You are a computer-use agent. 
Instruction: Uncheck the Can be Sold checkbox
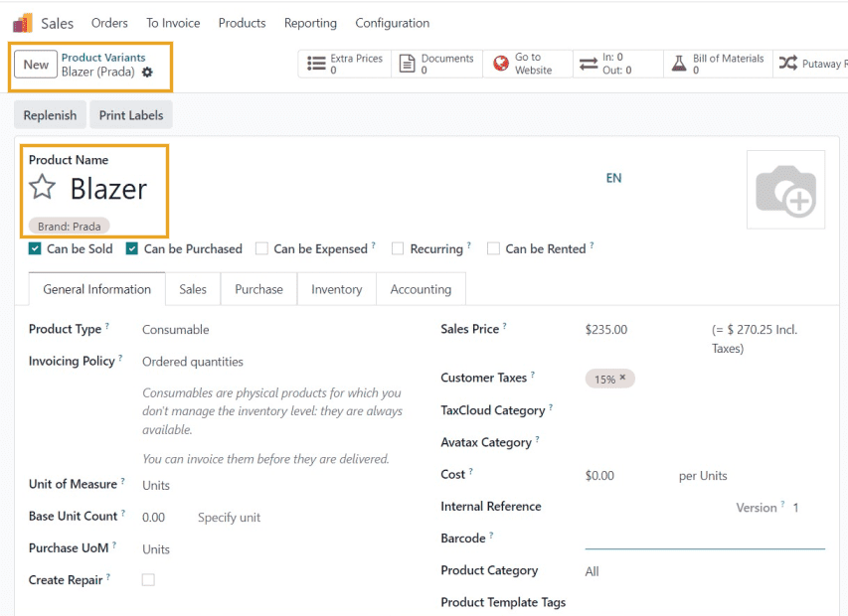click(x=36, y=249)
